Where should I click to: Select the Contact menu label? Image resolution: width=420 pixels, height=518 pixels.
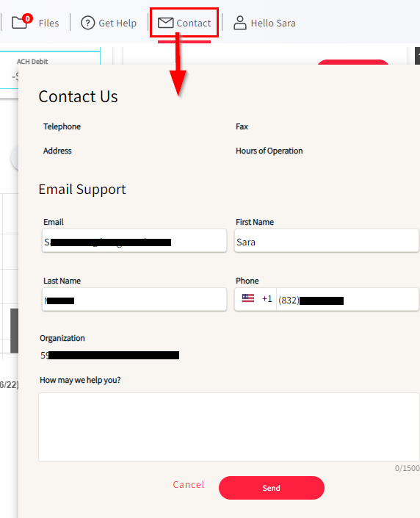[x=194, y=23]
